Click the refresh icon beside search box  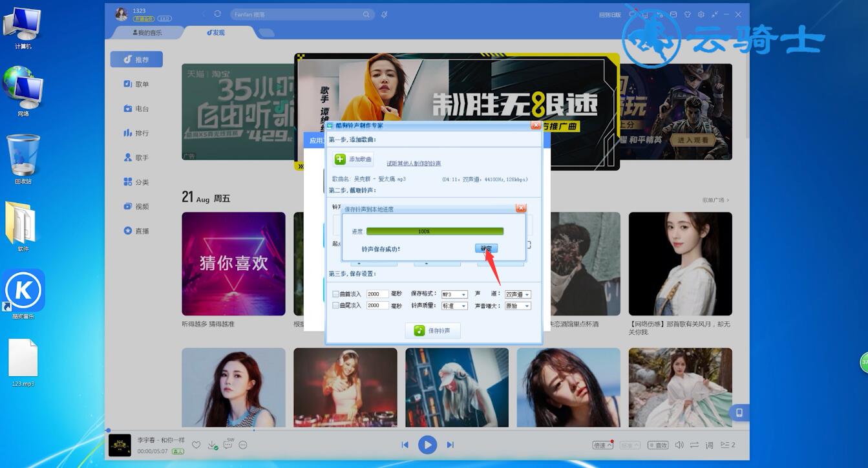pos(217,14)
